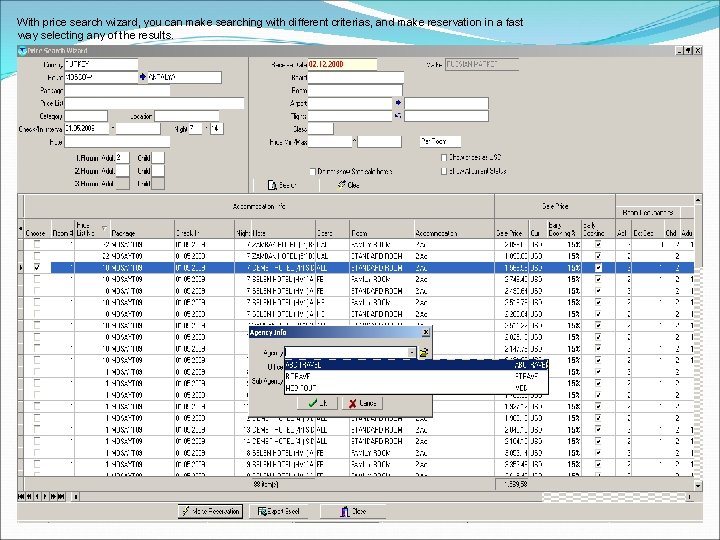
Task: Click the Check-In start date field
Action: [87, 129]
